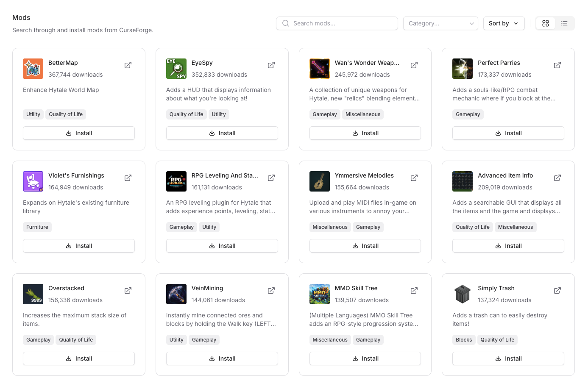
Task: Select the Gameplay tag on Perfect Parries
Action: tap(468, 114)
